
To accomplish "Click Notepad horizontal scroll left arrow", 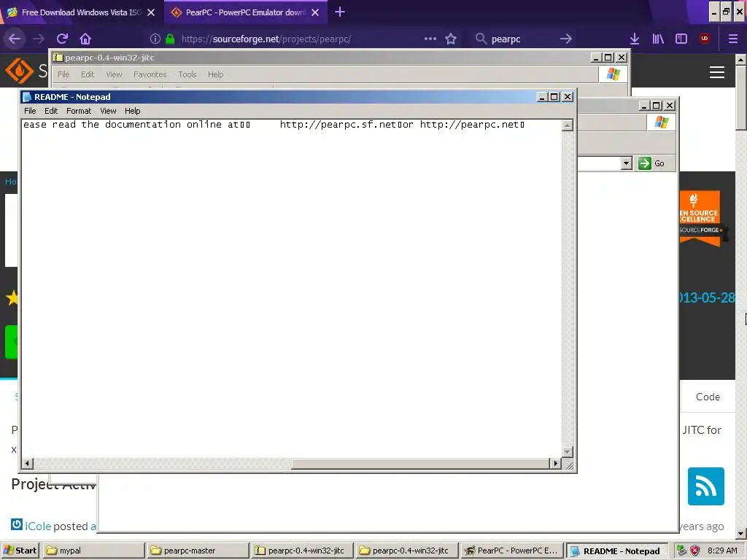I will tap(27, 463).
